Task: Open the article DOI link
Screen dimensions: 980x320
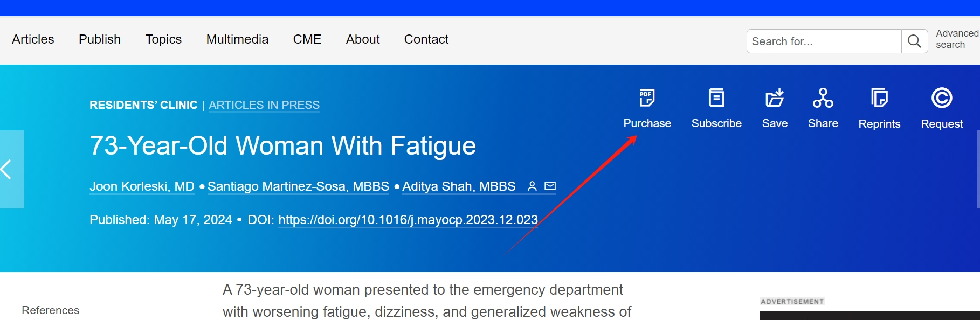Action: (408, 220)
